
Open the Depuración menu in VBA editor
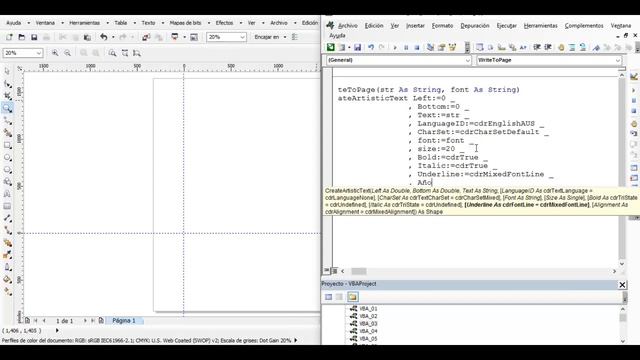point(475,26)
